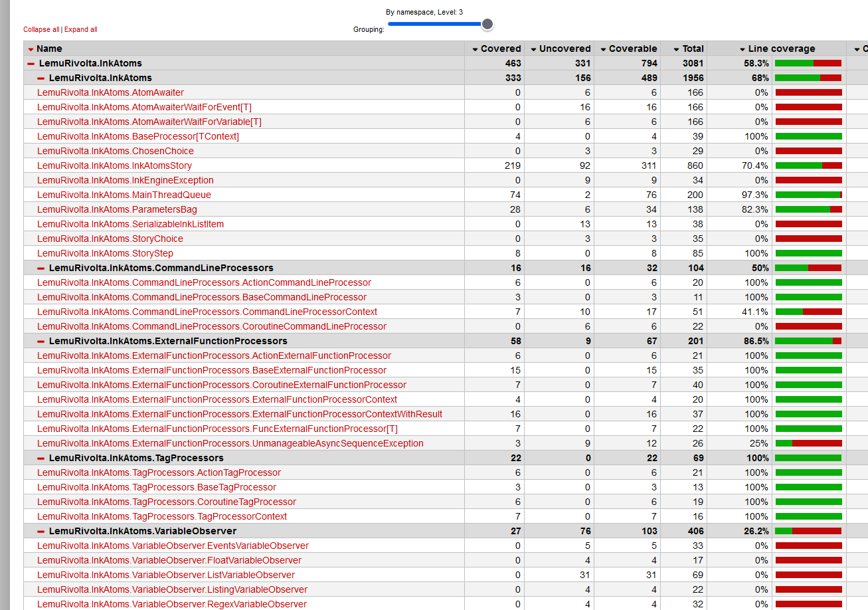Click the coverage bar for UnmanageableAsyncSequenceException
The width and height of the screenshot is (868, 610).
tap(808, 443)
